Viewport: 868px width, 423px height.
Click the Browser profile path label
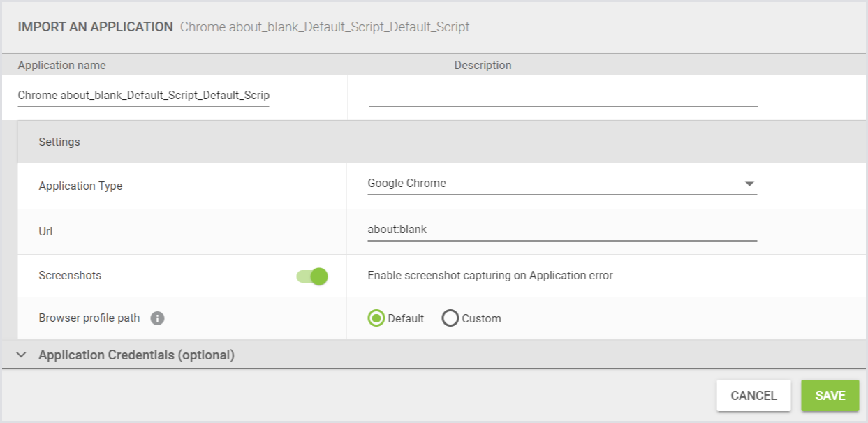pos(89,318)
